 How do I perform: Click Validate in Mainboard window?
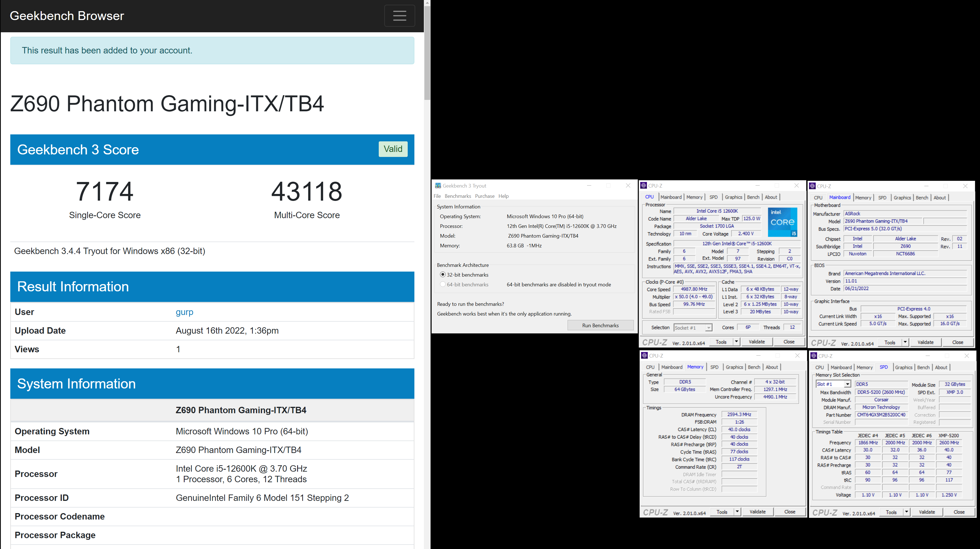point(925,342)
